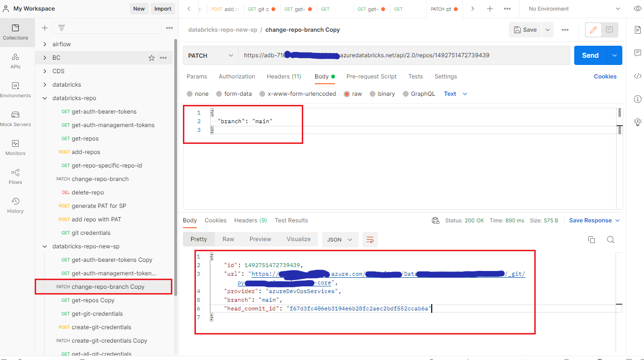Open the request Info right sidebar icon
This screenshot has height=360, width=644.
click(637, 99)
